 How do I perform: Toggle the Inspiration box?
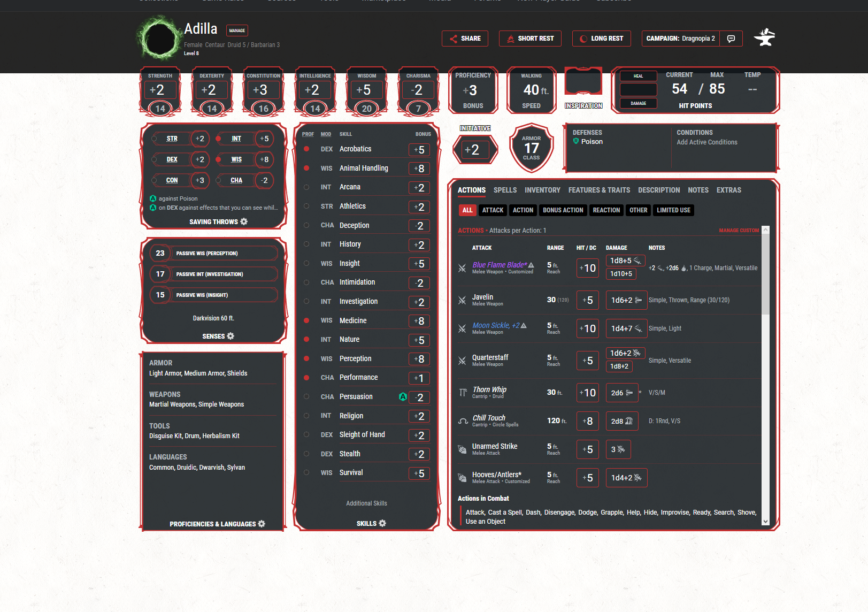tap(583, 83)
